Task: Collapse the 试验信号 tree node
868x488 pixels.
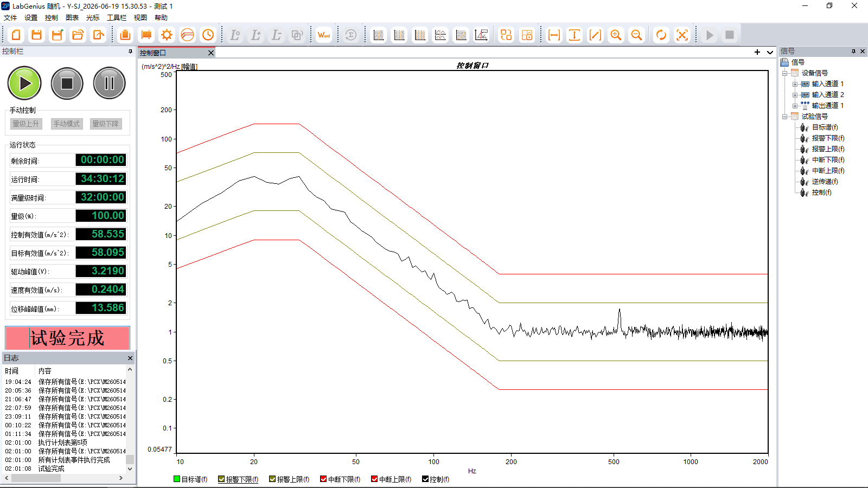Action: coord(784,117)
